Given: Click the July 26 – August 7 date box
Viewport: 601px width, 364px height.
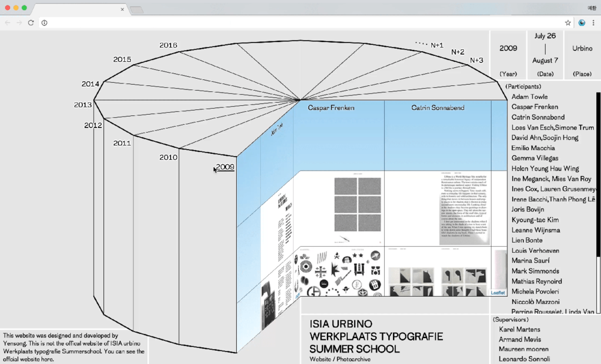Looking at the screenshot, I should (545, 55).
